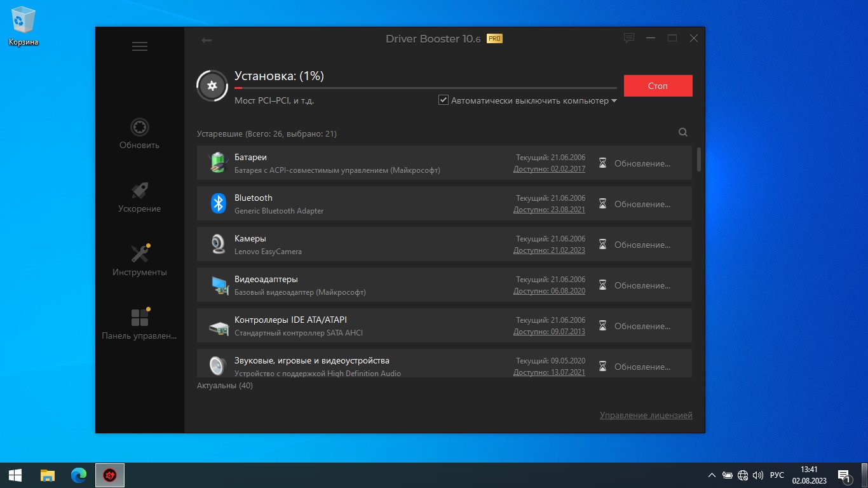Launch File Explorer from the taskbar
The width and height of the screenshot is (868, 488).
48,475
